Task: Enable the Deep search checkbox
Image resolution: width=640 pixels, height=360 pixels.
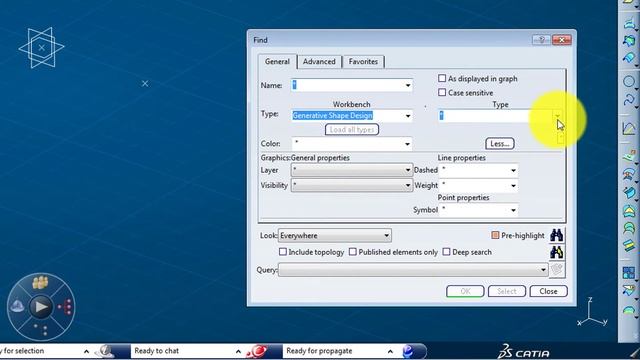Action: (x=447, y=252)
